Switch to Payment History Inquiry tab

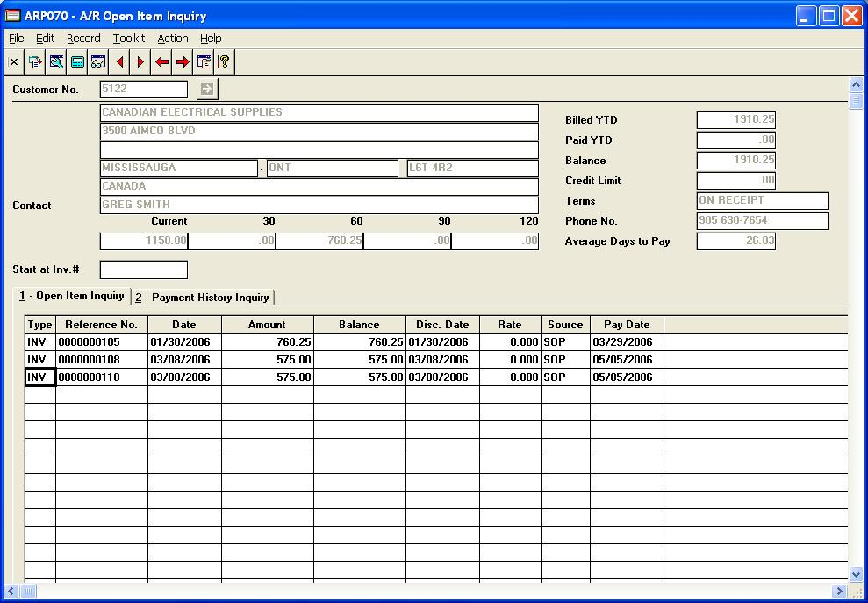203,298
